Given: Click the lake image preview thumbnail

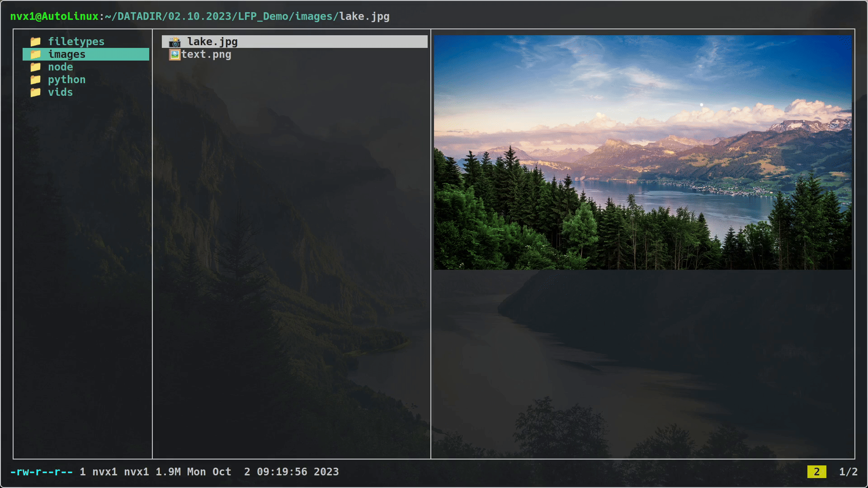Looking at the screenshot, I should click(642, 152).
